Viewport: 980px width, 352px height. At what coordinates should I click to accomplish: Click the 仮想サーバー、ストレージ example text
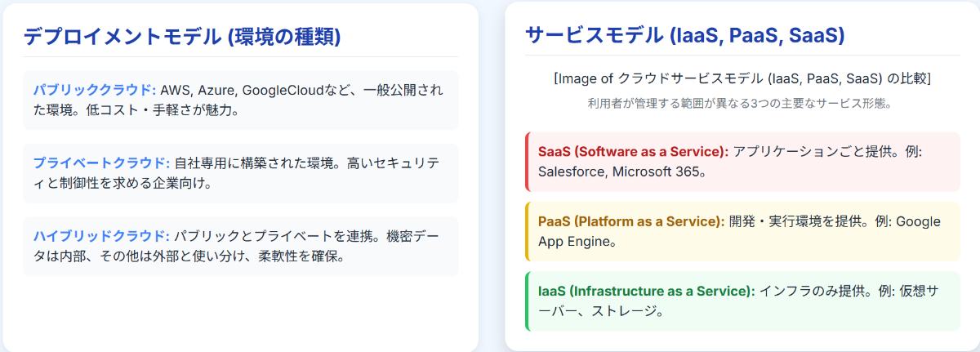[x=604, y=311]
